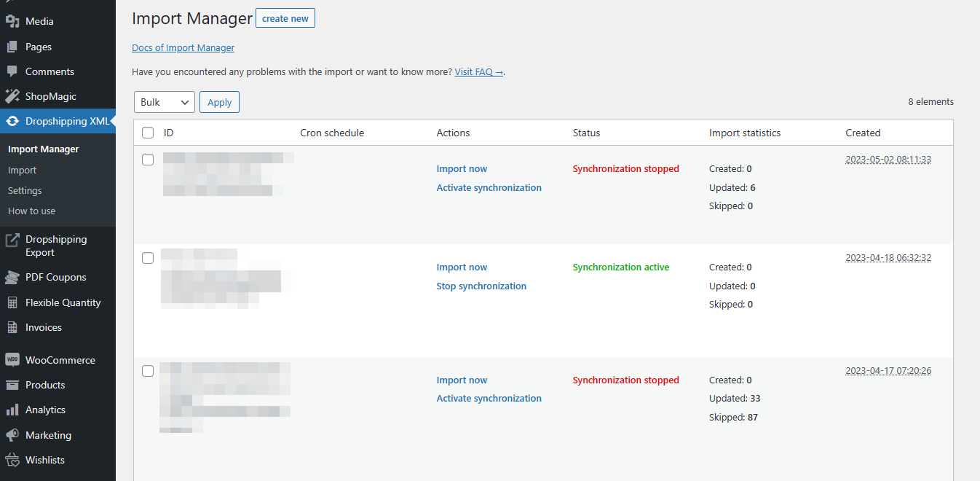Click the 8 elements count text
Image resolution: width=980 pixels, height=481 pixels.
point(930,101)
